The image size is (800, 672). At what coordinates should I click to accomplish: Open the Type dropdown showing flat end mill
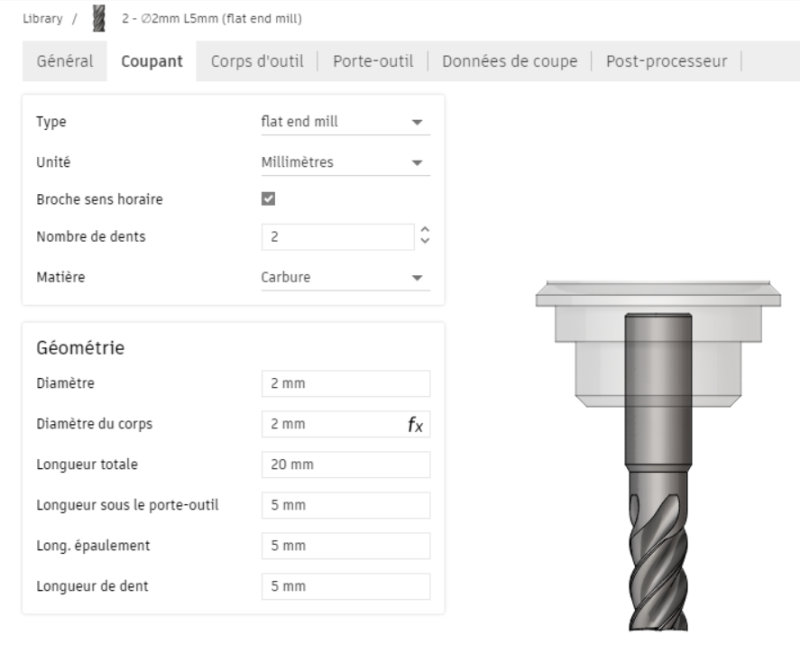(x=345, y=122)
